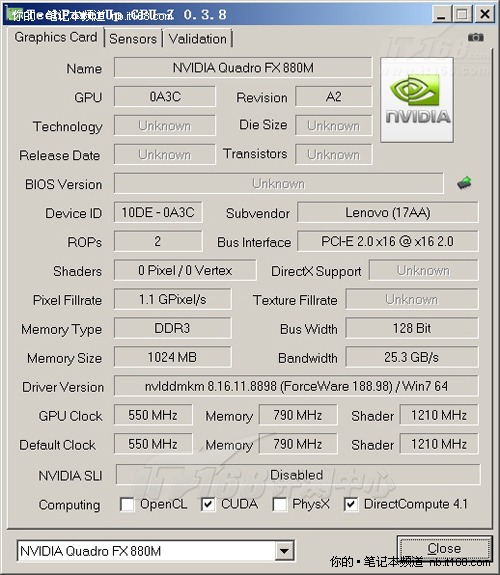500x575 pixels.
Task: Click the NVIDIA SLI Disabled field
Action: [298, 474]
